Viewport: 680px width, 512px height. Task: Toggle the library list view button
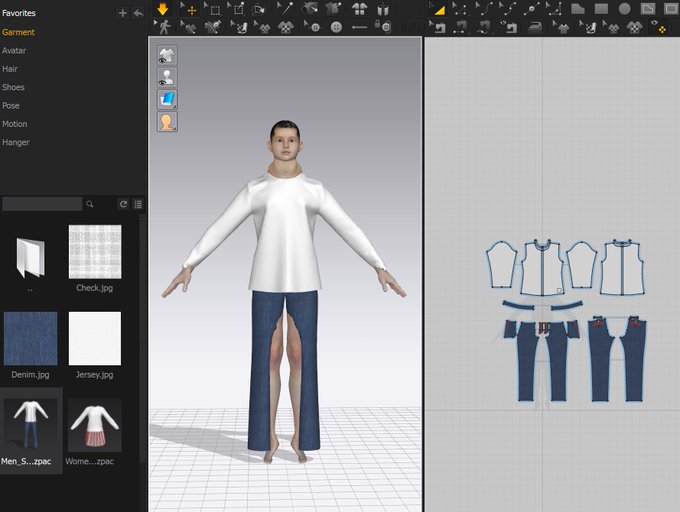click(138, 204)
